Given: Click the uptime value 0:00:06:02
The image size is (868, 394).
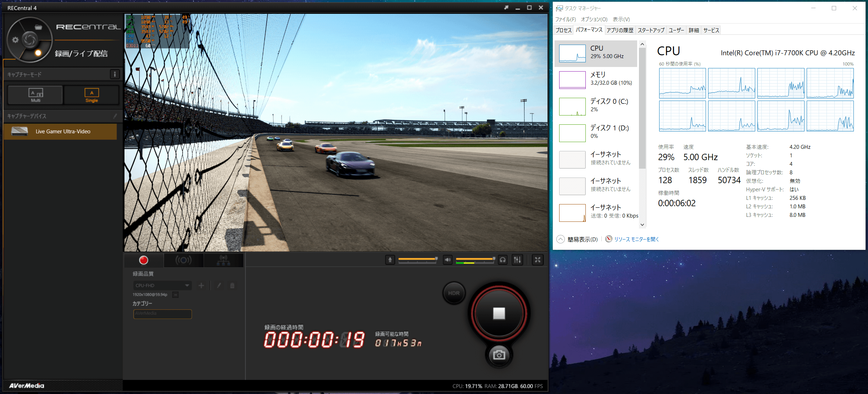Looking at the screenshot, I should pos(677,203).
